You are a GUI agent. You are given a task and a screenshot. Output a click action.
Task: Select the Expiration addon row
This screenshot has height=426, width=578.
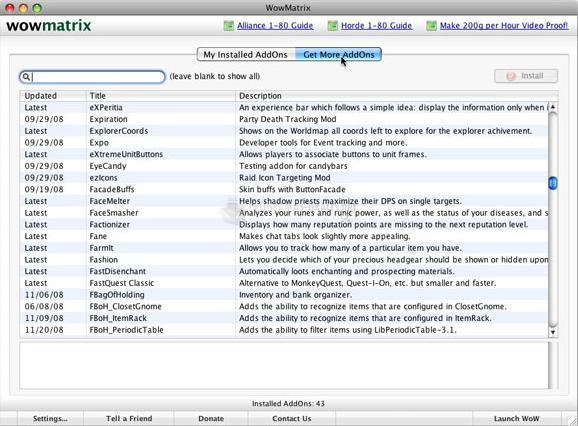click(x=284, y=119)
